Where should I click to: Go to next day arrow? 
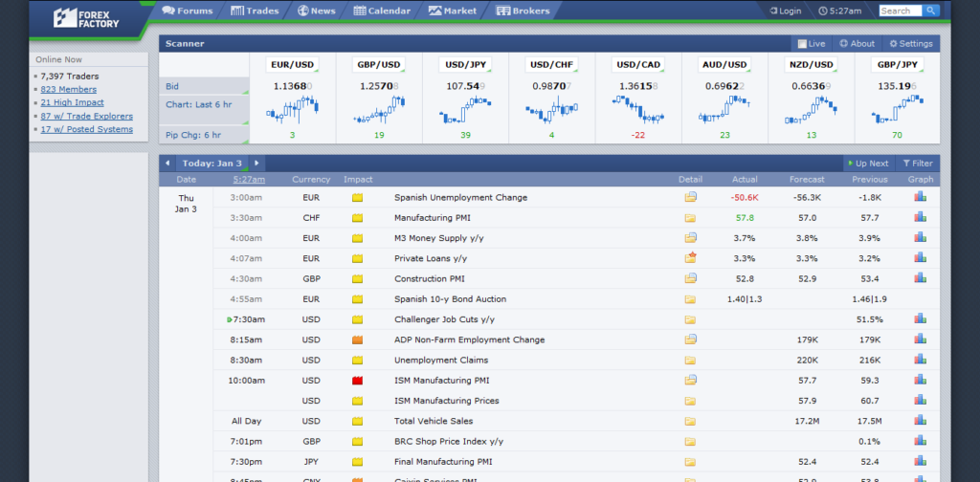(x=256, y=164)
